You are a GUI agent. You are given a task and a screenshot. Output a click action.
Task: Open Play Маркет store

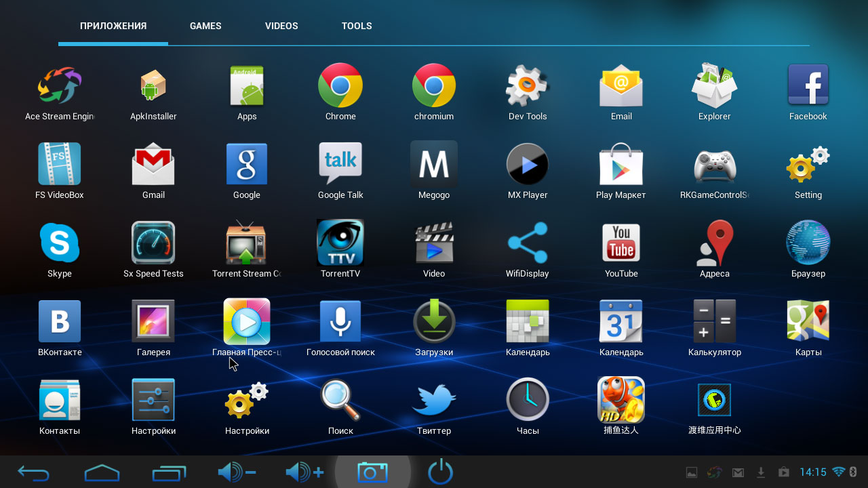(x=621, y=164)
